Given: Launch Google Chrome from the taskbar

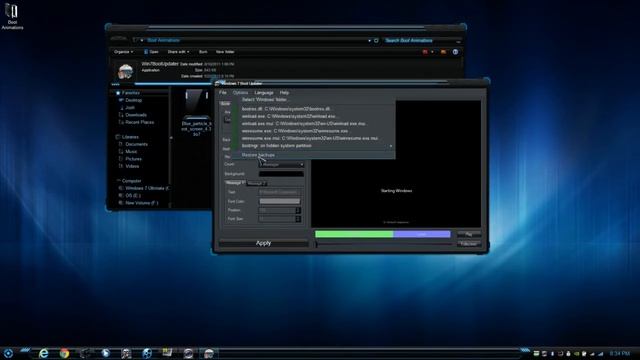Looking at the screenshot, I should click(x=64, y=353).
